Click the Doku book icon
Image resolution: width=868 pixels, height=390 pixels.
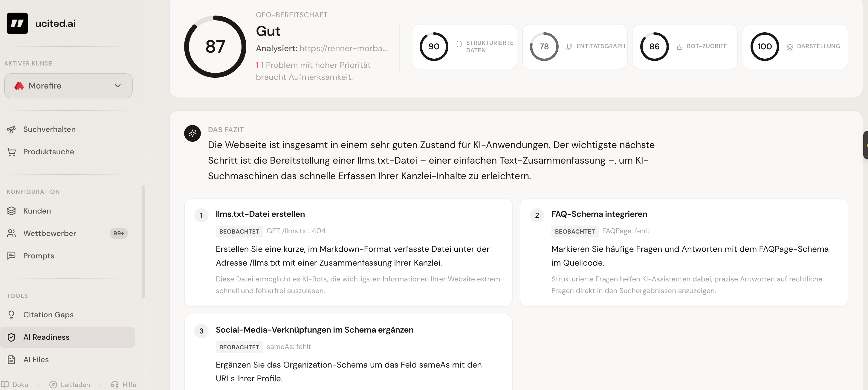pos(5,385)
